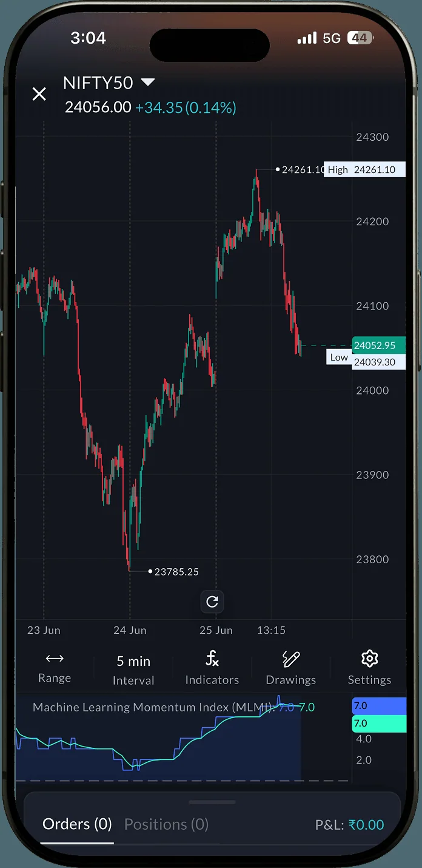This screenshot has height=868, width=422.
Task: Tap the 2.0 MLMI scale label
Action: click(364, 760)
